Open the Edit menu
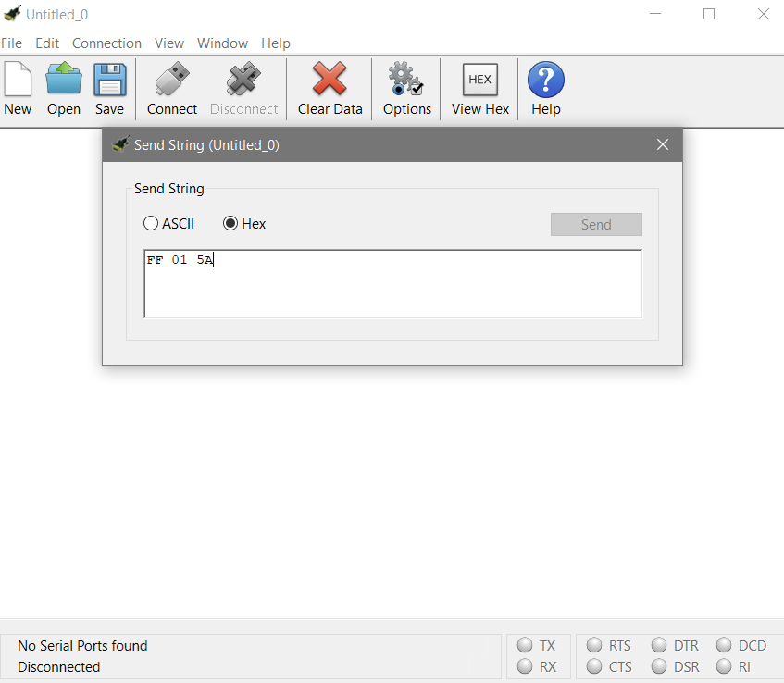The image size is (784, 683). pos(47,43)
